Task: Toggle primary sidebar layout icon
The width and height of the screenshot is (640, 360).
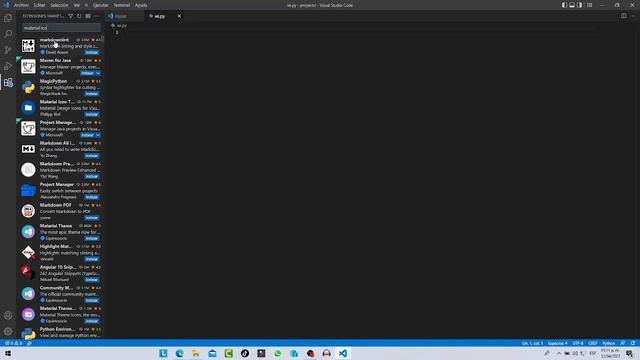Action: pyautogui.click(x=564, y=5)
